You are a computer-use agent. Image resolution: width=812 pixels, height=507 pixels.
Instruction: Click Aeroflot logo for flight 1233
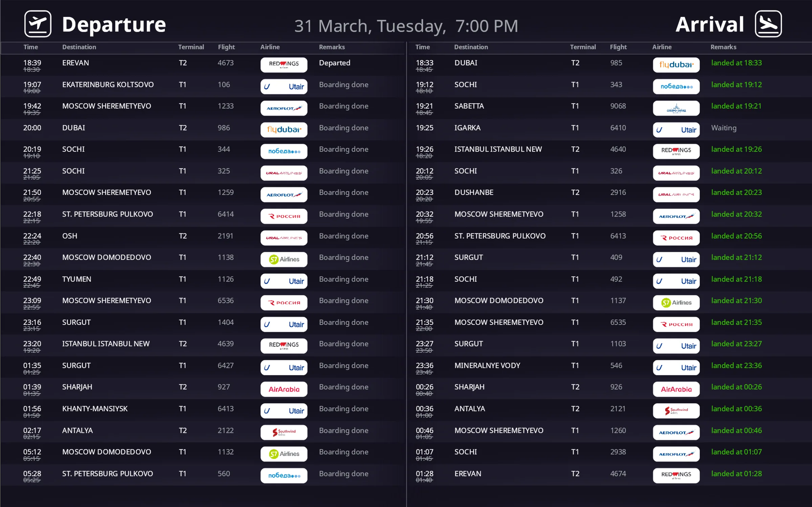point(284,108)
